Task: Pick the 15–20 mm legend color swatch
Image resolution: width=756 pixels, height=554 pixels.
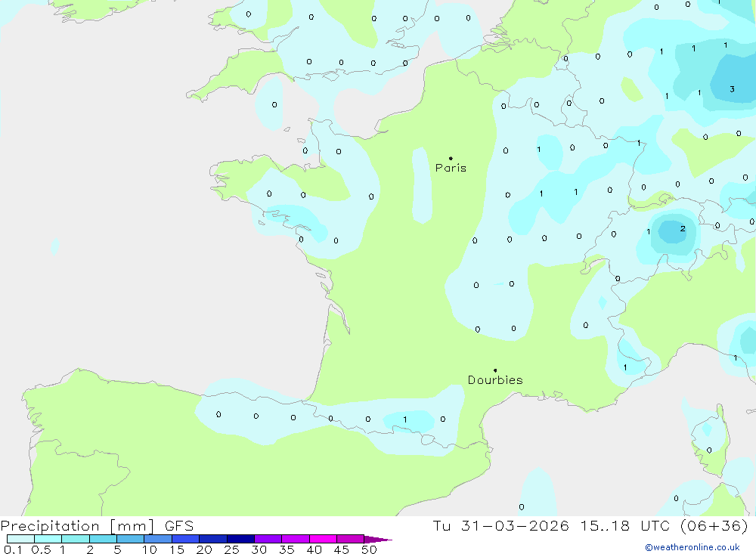Action: click(185, 539)
